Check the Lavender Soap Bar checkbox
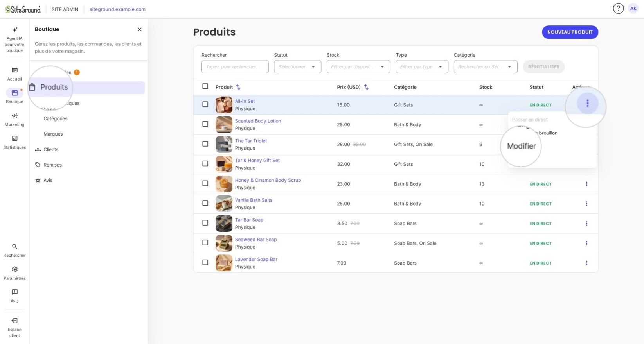644x344 pixels. pos(205,262)
